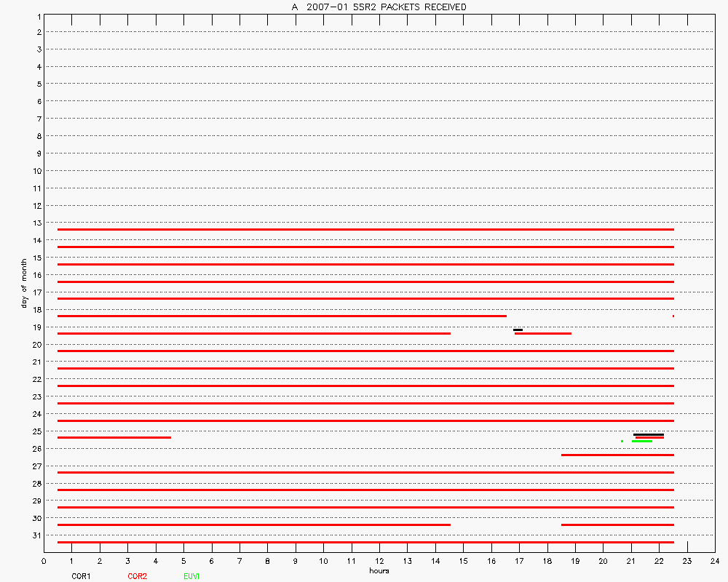Click the day 1 label on y-axis
The image size is (728, 582).
tap(36, 15)
